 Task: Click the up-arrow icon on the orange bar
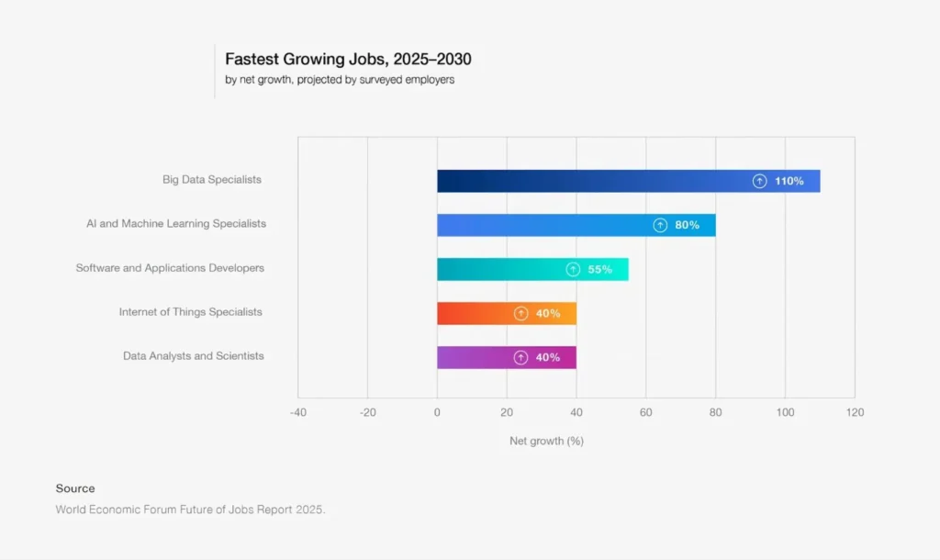point(520,313)
